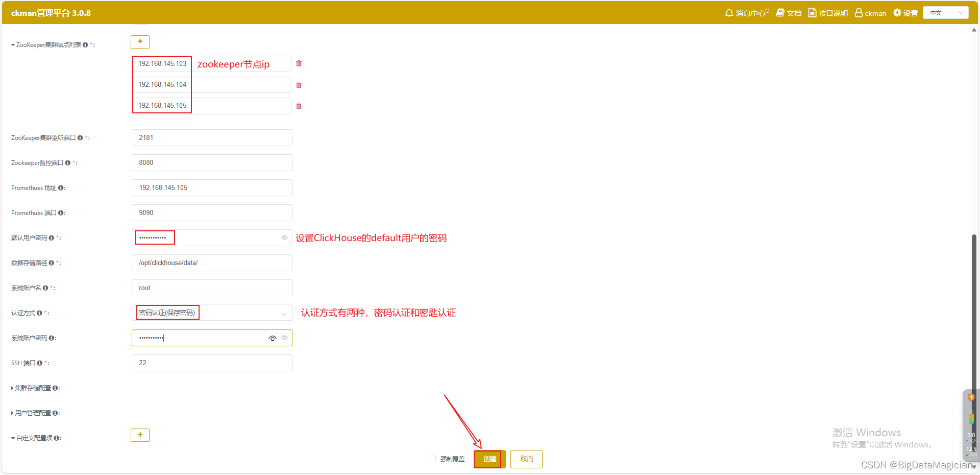The height and width of the screenshot is (475, 980).
Task: Open the language selector dropdown
Action: pos(945,13)
